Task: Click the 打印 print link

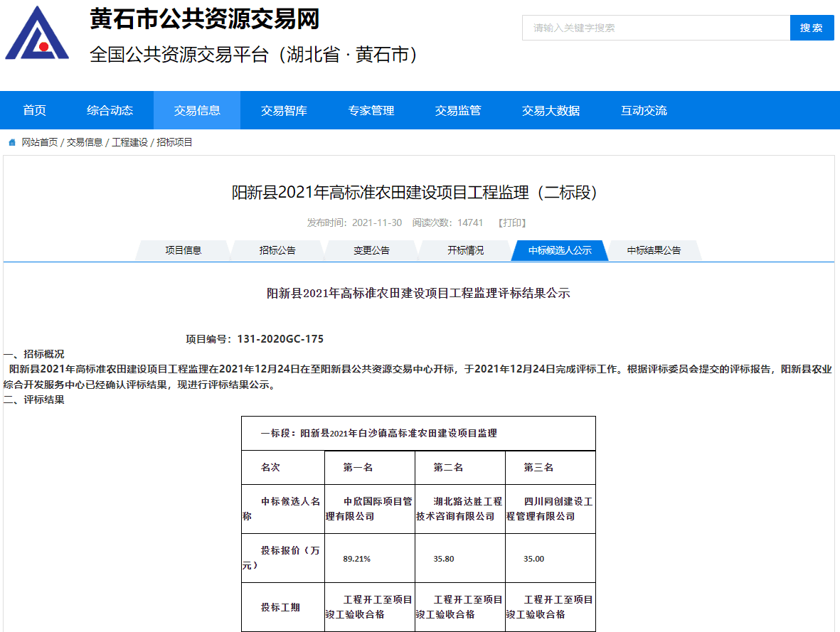Action: point(512,223)
